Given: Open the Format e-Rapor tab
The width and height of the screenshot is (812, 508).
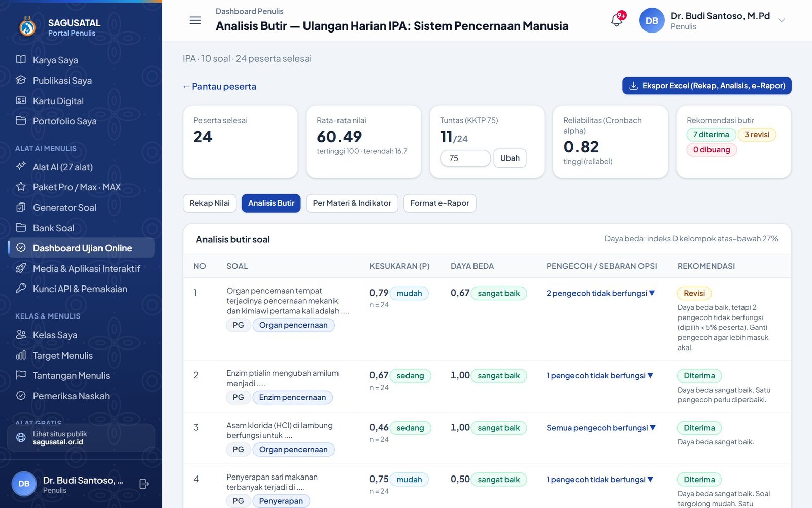Looking at the screenshot, I should (x=439, y=203).
